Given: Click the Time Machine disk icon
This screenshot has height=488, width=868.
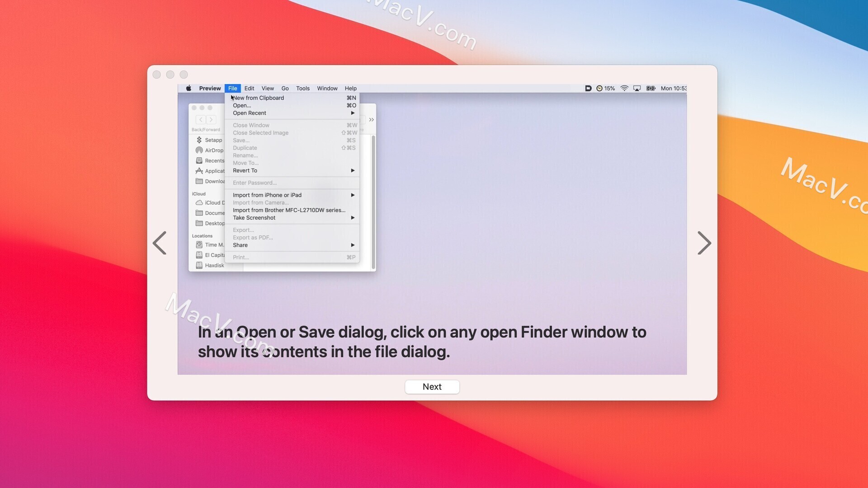Looking at the screenshot, I should pos(199,244).
